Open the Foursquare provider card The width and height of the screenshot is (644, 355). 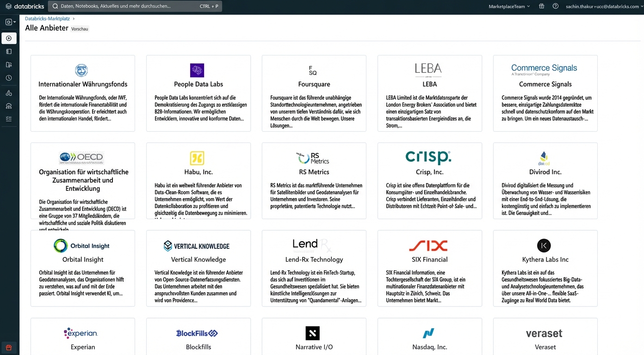(314, 92)
